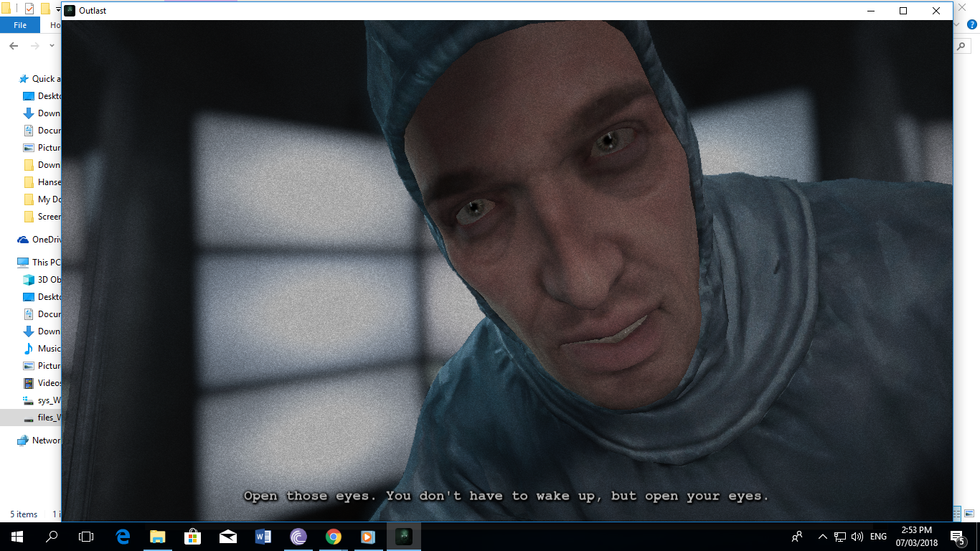Select OneDrive in navigation pane
The width and height of the screenshot is (980, 551).
click(x=39, y=240)
